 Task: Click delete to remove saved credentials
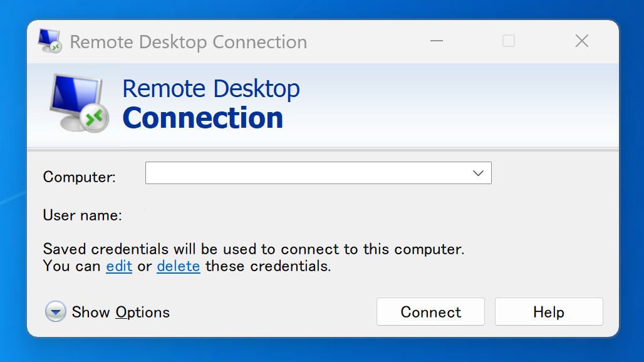pos(178,266)
